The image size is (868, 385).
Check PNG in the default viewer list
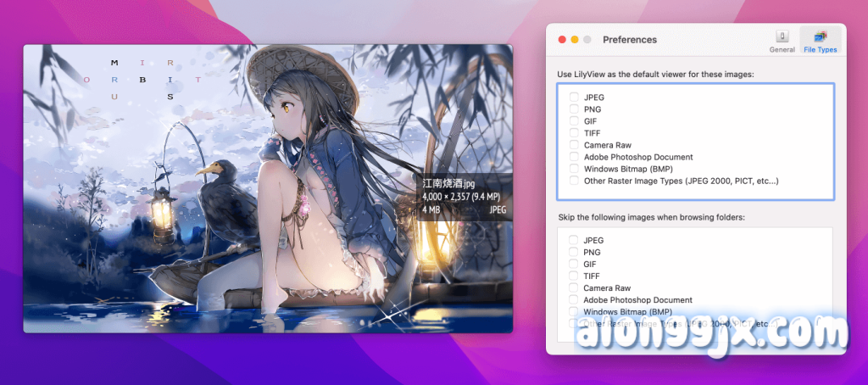574,109
